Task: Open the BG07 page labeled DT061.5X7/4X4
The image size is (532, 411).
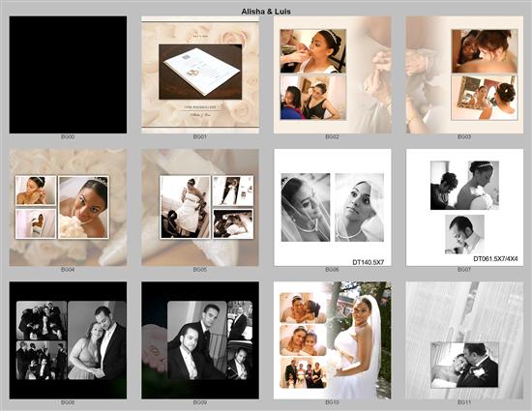Action: 465,207
